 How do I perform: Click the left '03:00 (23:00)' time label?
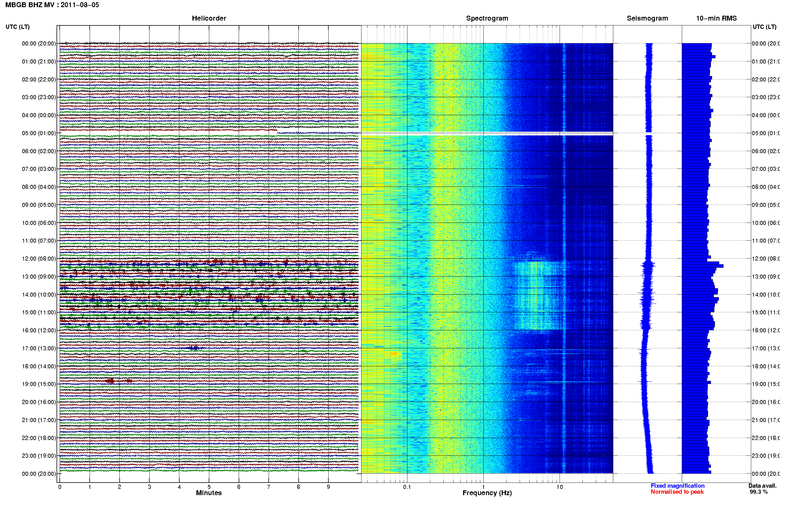[39, 97]
